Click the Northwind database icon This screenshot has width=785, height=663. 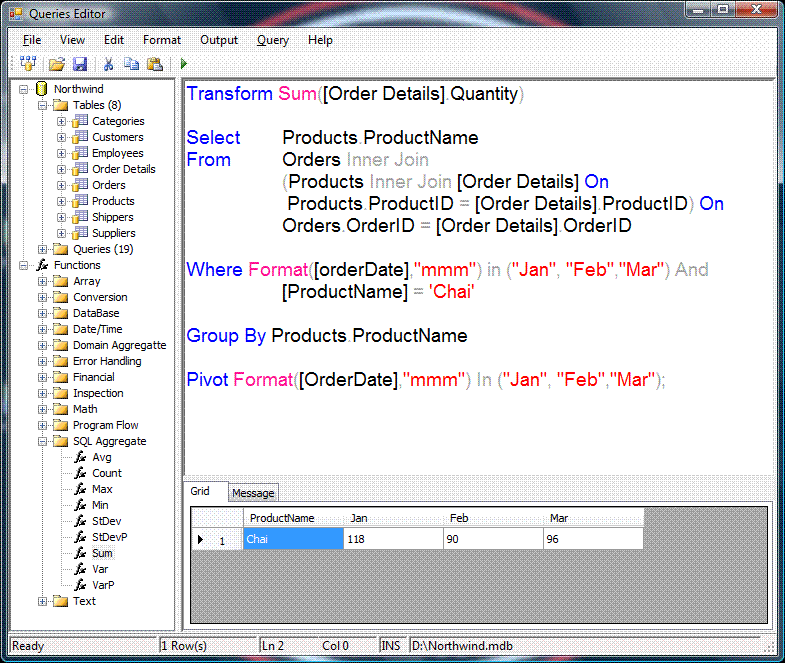pyautogui.click(x=42, y=89)
